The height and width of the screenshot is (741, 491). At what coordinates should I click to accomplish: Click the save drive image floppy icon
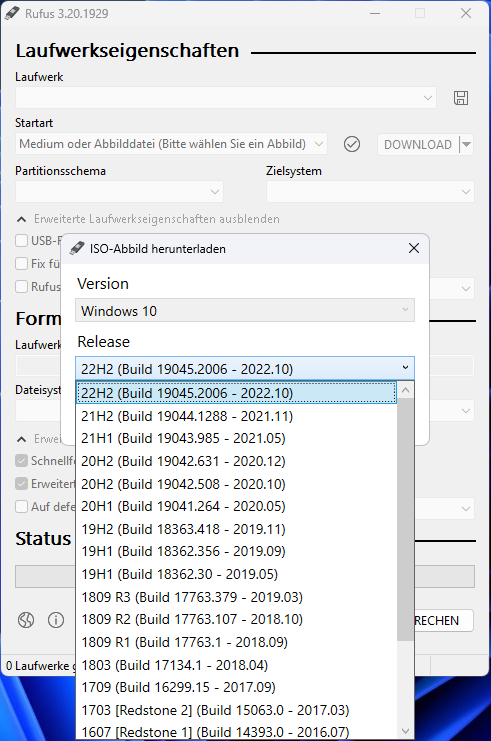[x=461, y=98]
